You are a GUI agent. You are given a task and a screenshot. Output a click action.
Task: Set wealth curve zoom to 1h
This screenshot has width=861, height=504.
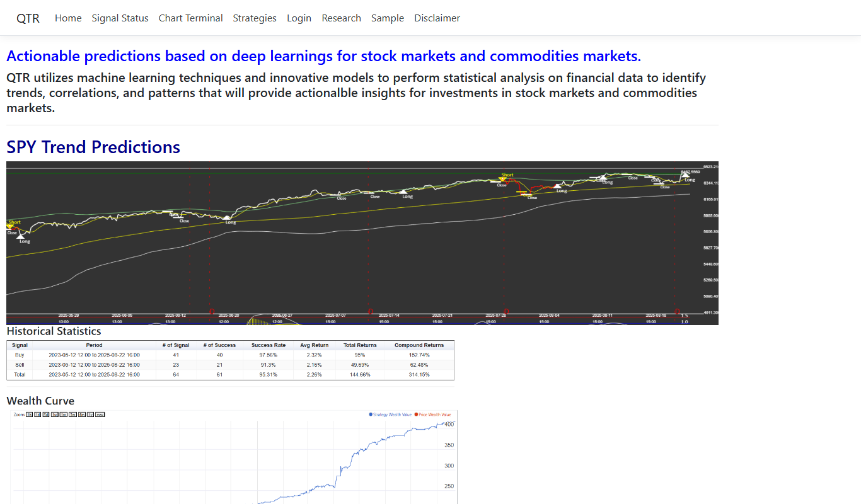pos(29,415)
